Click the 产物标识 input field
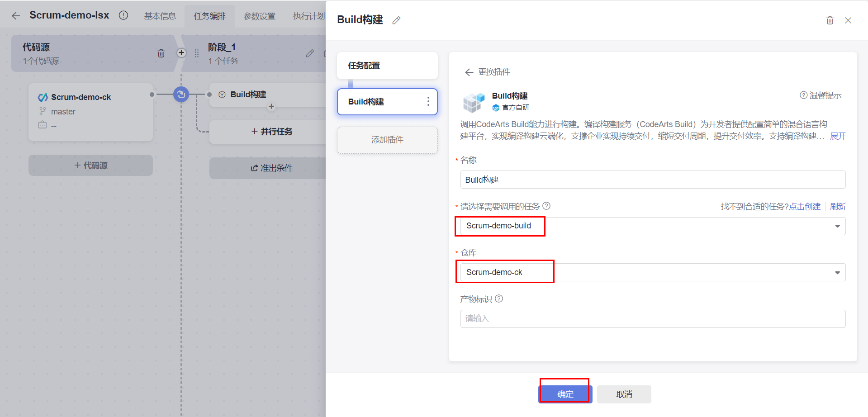The image size is (868, 417). [653, 319]
